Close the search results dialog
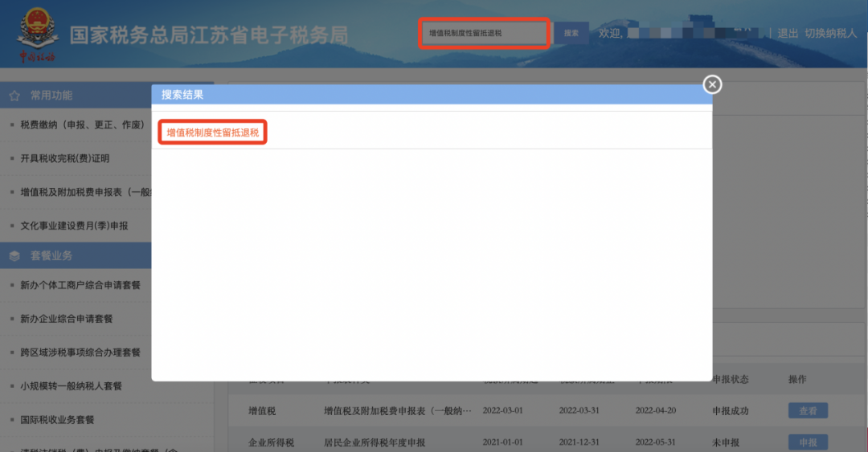This screenshot has width=868, height=452. 712,84
